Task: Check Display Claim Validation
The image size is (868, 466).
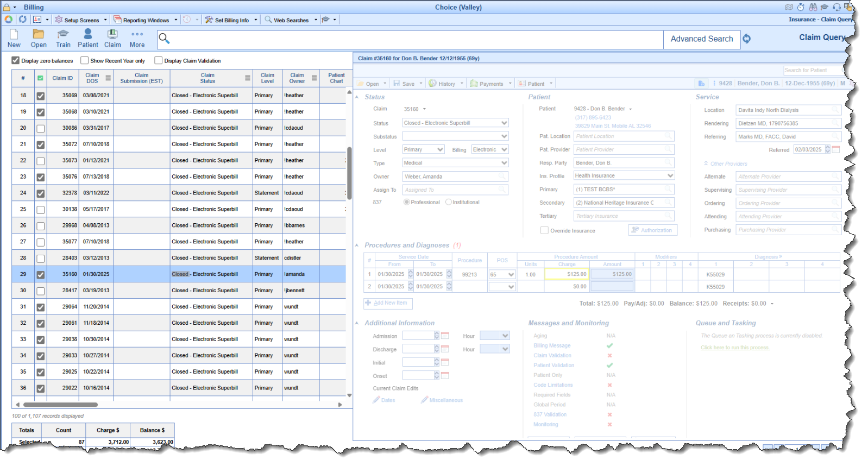Action: (x=159, y=60)
